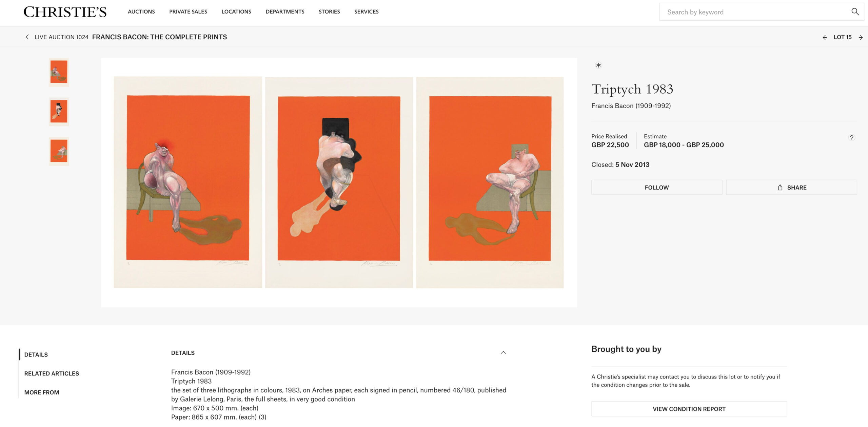Click the Closed: 5 Nov 2013 date

tap(620, 164)
